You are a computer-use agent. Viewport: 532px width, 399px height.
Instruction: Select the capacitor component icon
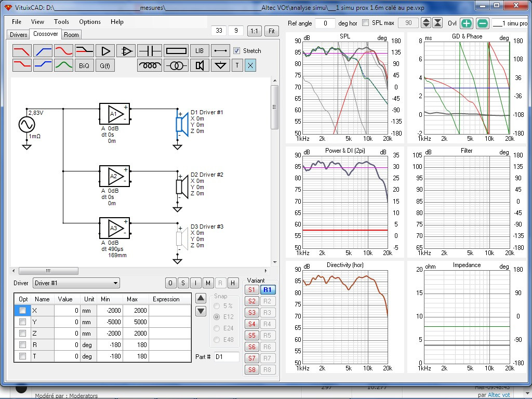click(x=150, y=51)
